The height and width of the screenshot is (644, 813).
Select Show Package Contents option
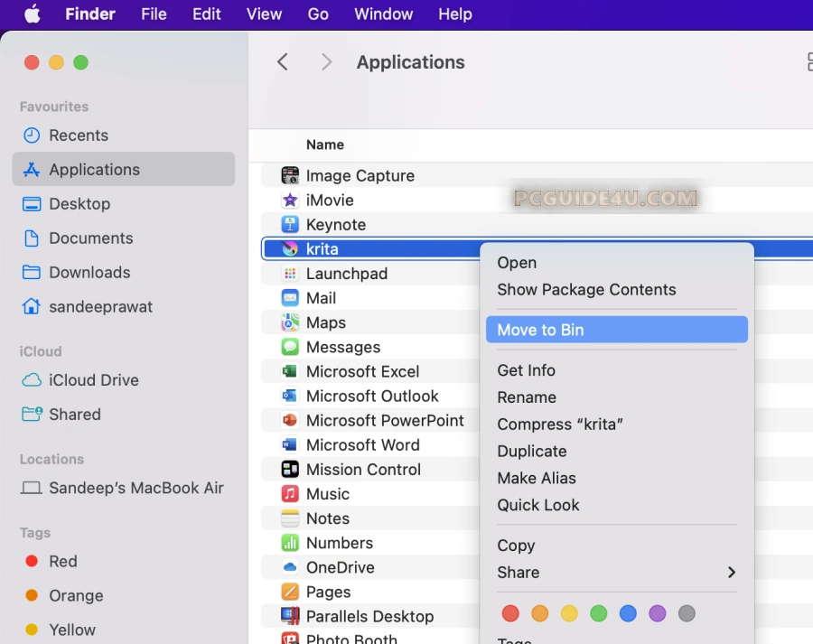point(586,290)
